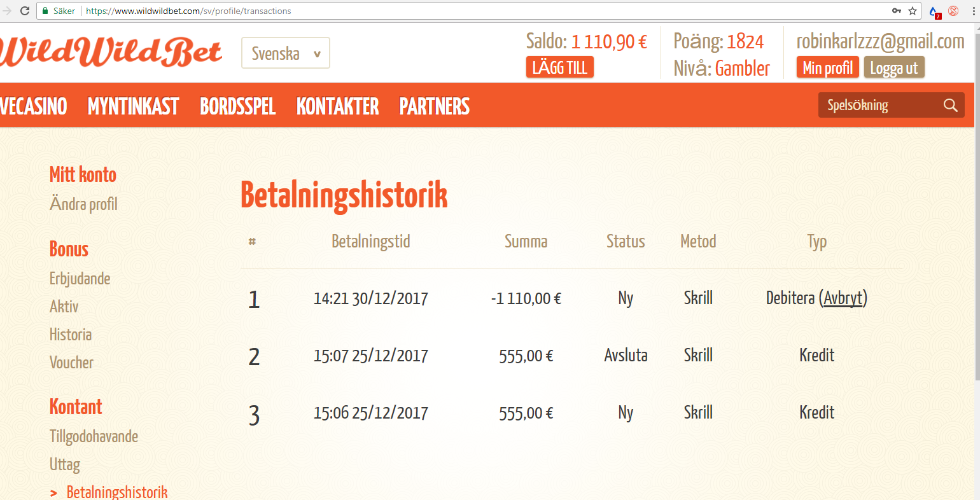This screenshot has width=980, height=500.
Task: Click the Poäng: 1824 points text
Action: point(718,41)
